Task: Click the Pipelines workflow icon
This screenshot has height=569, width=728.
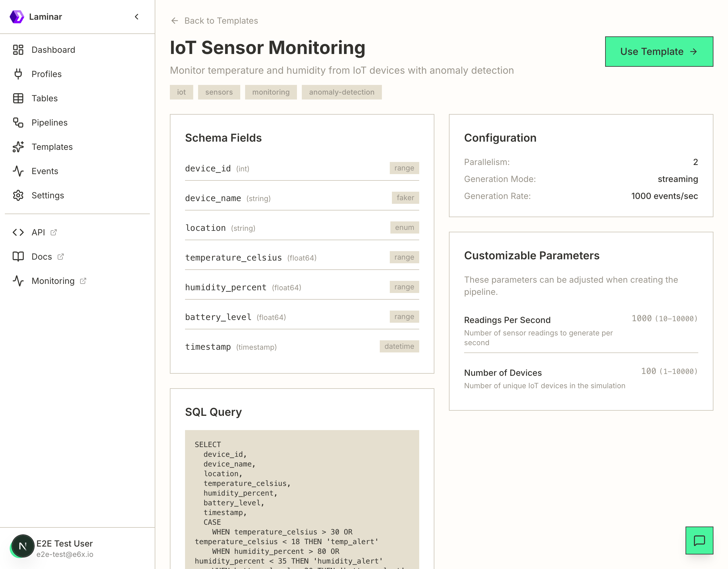Action: pyautogui.click(x=18, y=123)
